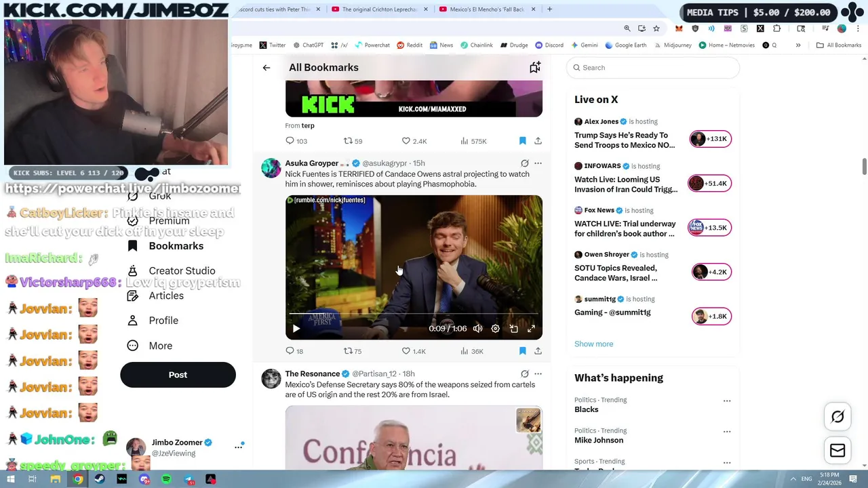868x488 pixels.
Task: Open the Fox News live viewers badge
Action: [x=709, y=228]
